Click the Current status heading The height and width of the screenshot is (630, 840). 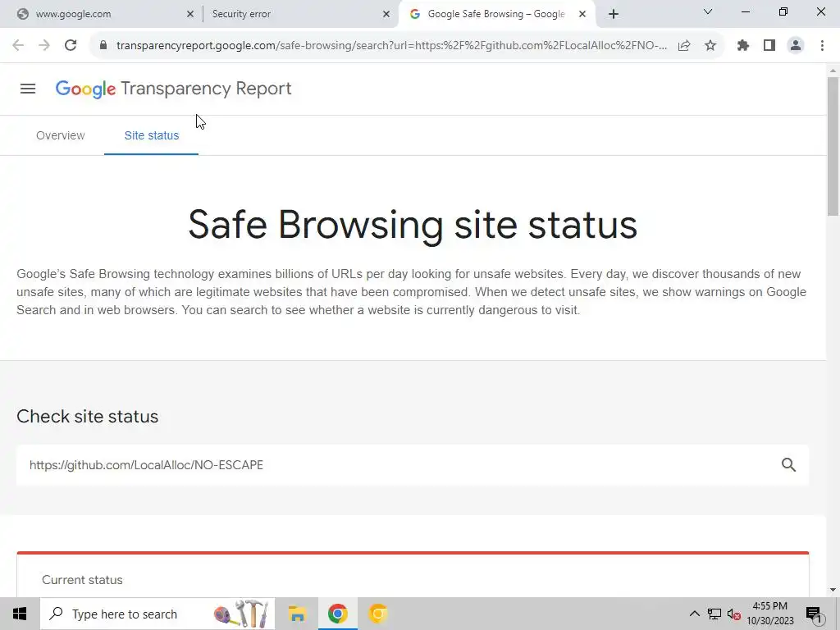tap(82, 580)
